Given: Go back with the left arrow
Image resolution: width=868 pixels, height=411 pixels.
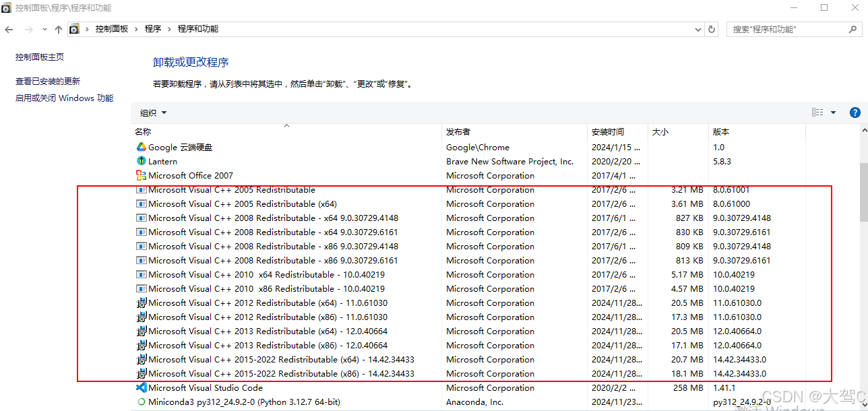Looking at the screenshot, I should tap(9, 29).
